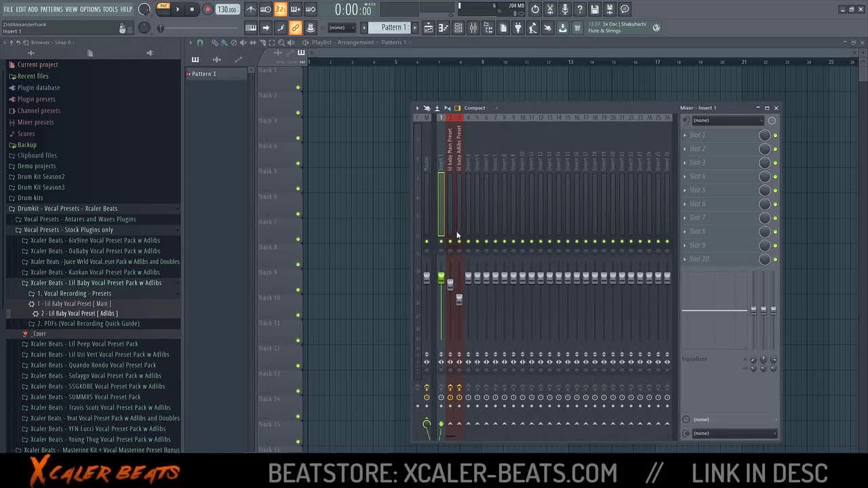Click the undo history circular arrow icon
Image resolution: width=868 pixels, height=488 pixels.
(x=535, y=9)
